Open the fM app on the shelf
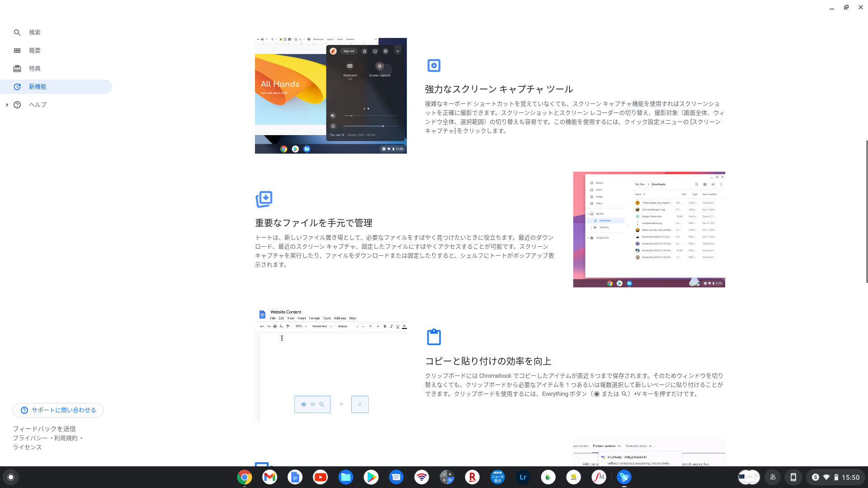 [599, 477]
